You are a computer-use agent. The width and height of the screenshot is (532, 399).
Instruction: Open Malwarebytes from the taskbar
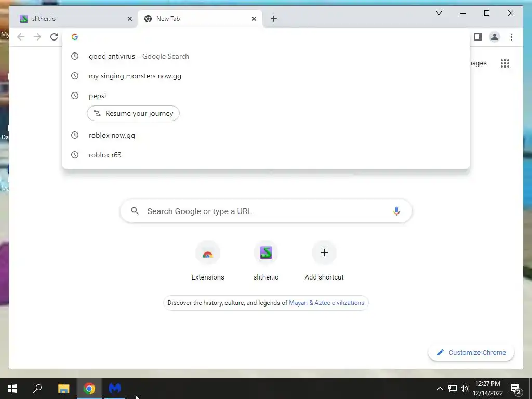tap(115, 389)
